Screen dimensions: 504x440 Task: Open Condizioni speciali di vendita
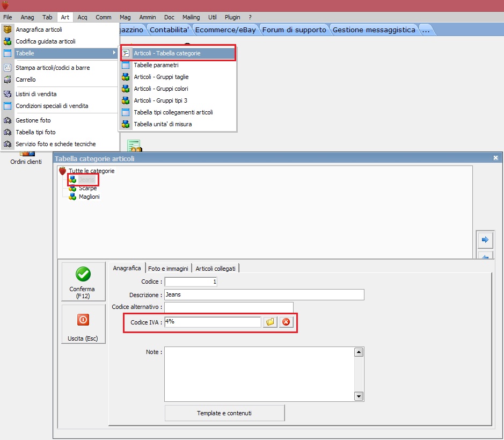[x=60, y=106]
